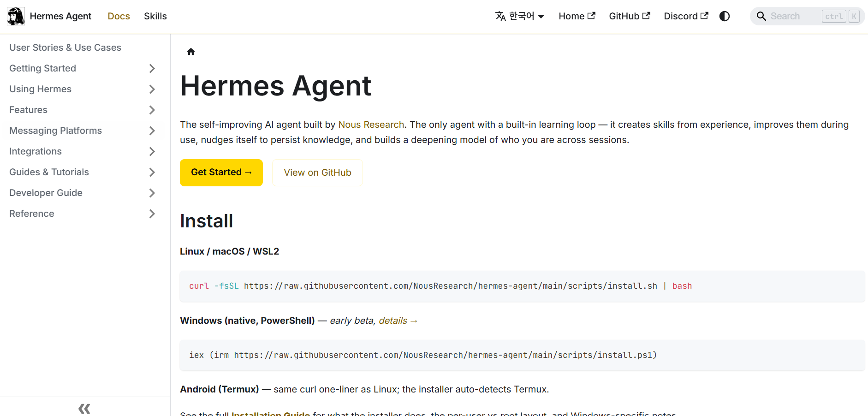Click the View on GitHub button

tap(317, 172)
